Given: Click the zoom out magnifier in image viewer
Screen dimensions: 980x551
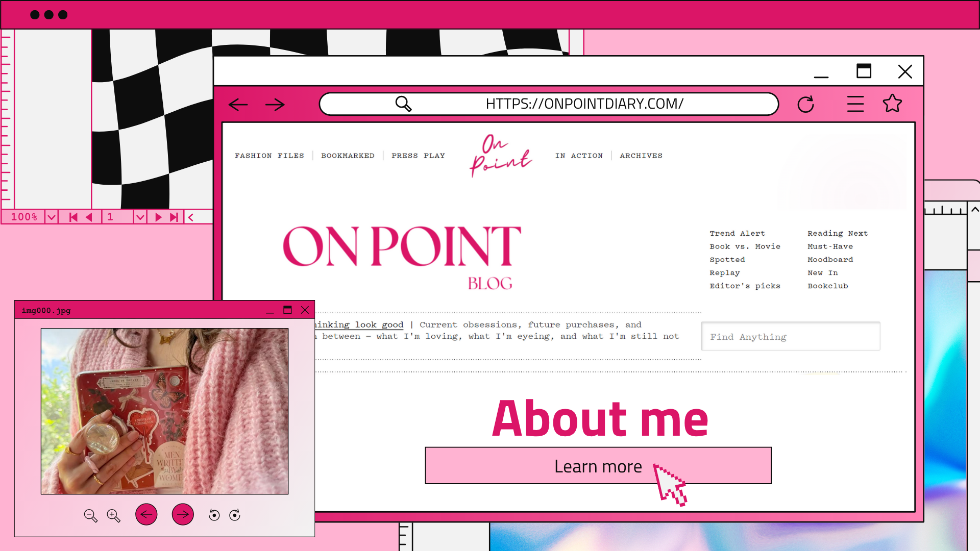Looking at the screenshot, I should point(90,515).
